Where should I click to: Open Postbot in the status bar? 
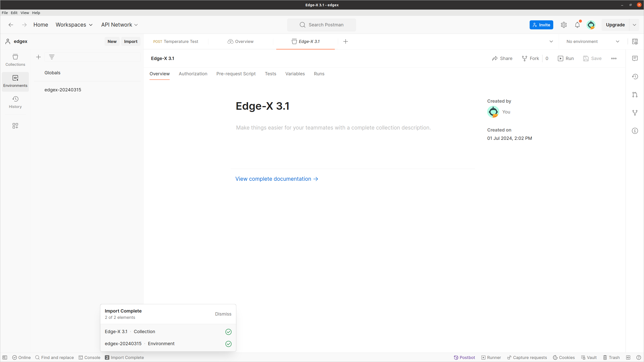coord(464,357)
